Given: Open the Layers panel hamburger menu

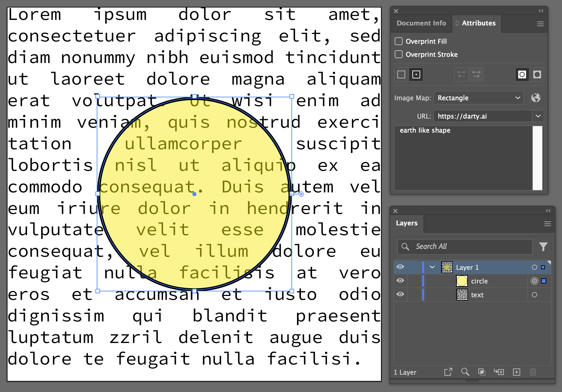Looking at the screenshot, I should pyautogui.click(x=547, y=224).
